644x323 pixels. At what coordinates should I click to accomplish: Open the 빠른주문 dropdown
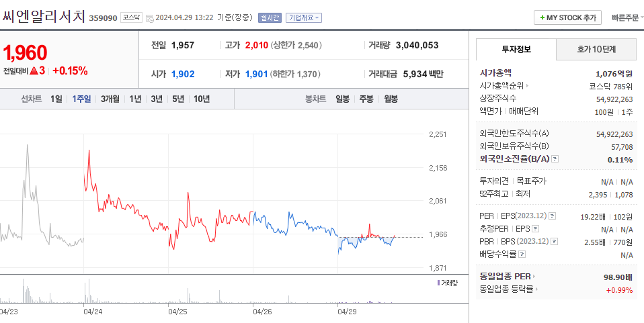click(628, 17)
